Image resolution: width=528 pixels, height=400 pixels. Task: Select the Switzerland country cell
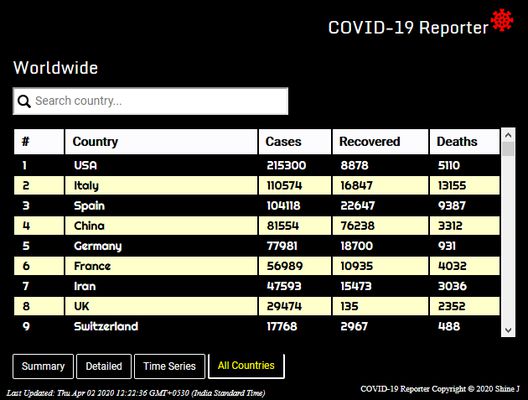click(x=161, y=326)
